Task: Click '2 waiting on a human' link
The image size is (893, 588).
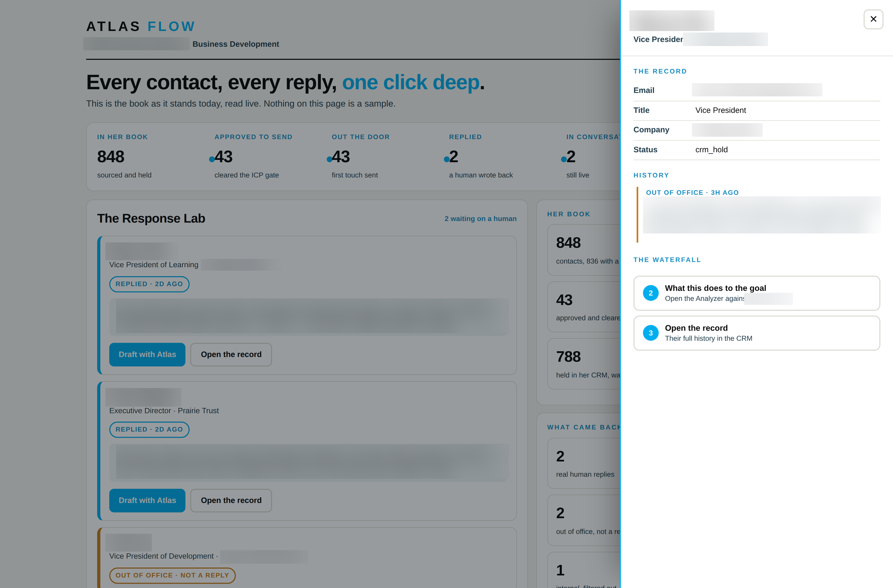Action: [x=480, y=218]
